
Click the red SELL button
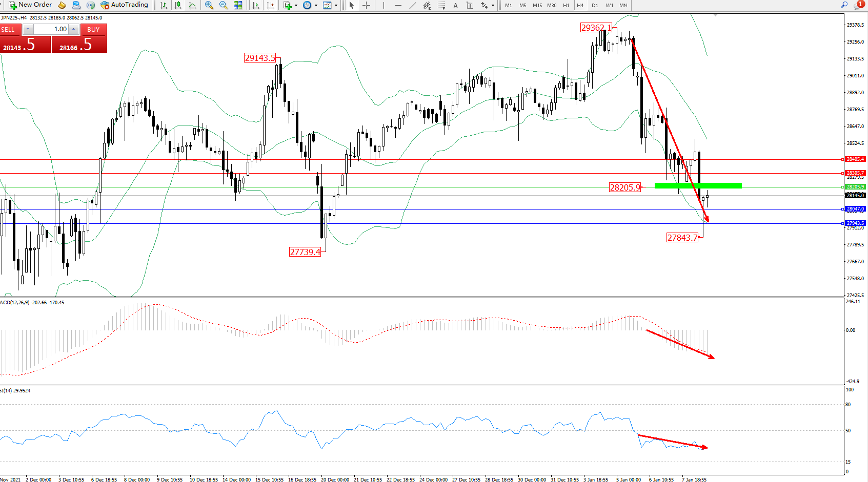click(x=9, y=30)
